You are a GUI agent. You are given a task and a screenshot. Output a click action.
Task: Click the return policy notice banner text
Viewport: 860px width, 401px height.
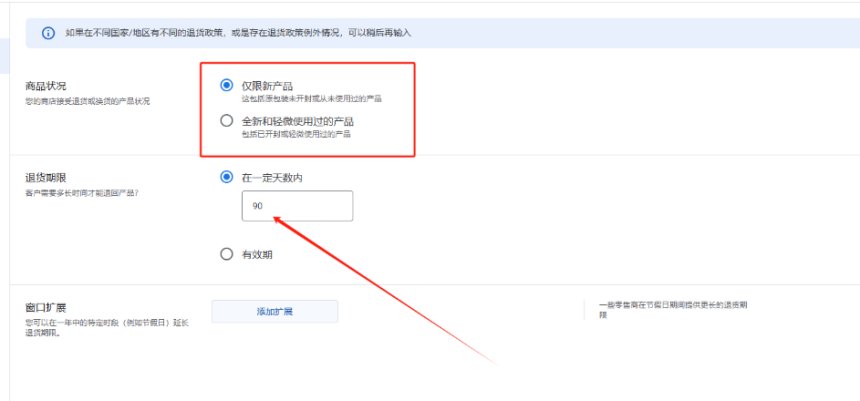pos(238,33)
